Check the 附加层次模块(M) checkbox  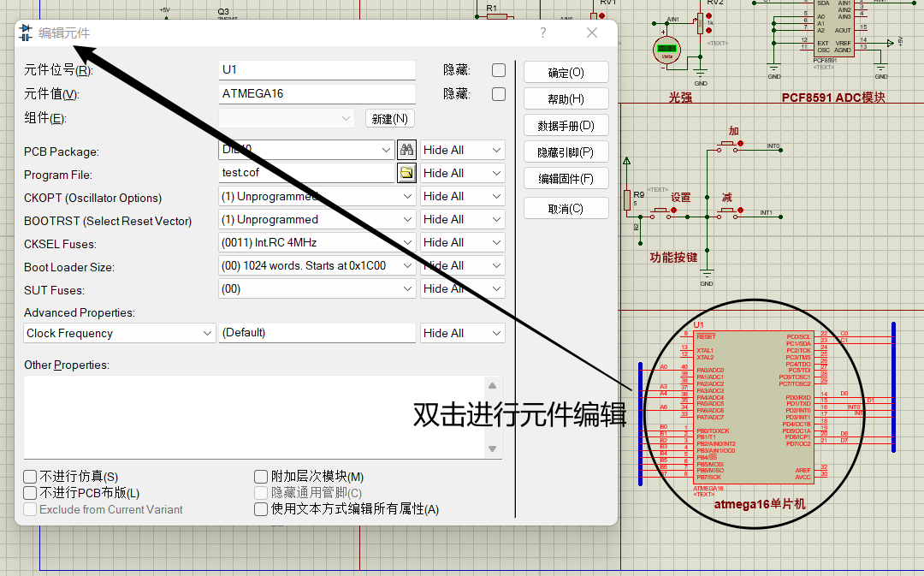point(260,475)
